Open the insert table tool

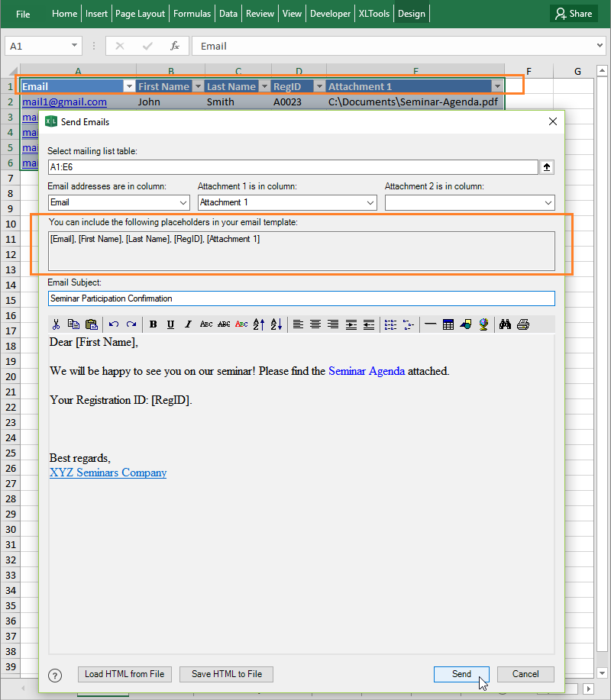tap(448, 324)
